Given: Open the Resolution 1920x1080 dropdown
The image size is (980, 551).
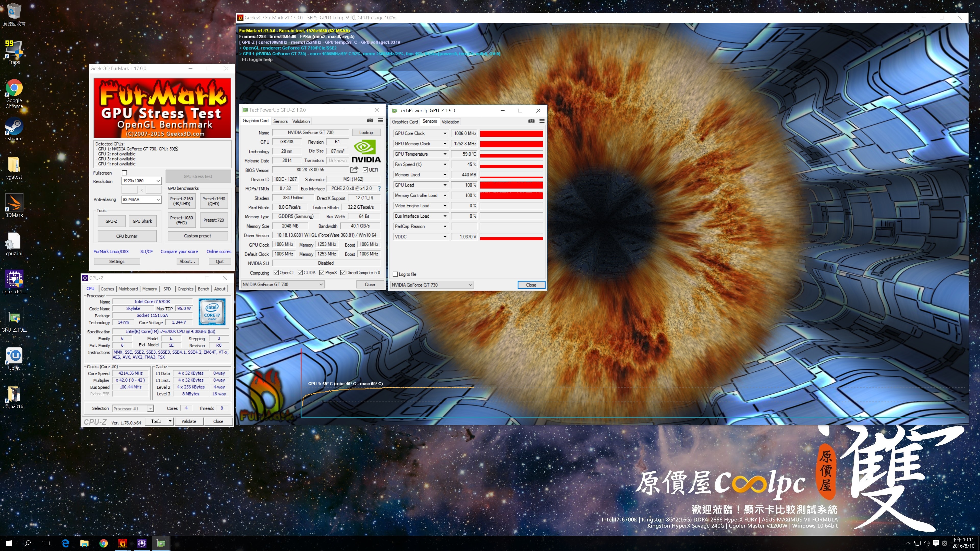Looking at the screenshot, I should [142, 181].
